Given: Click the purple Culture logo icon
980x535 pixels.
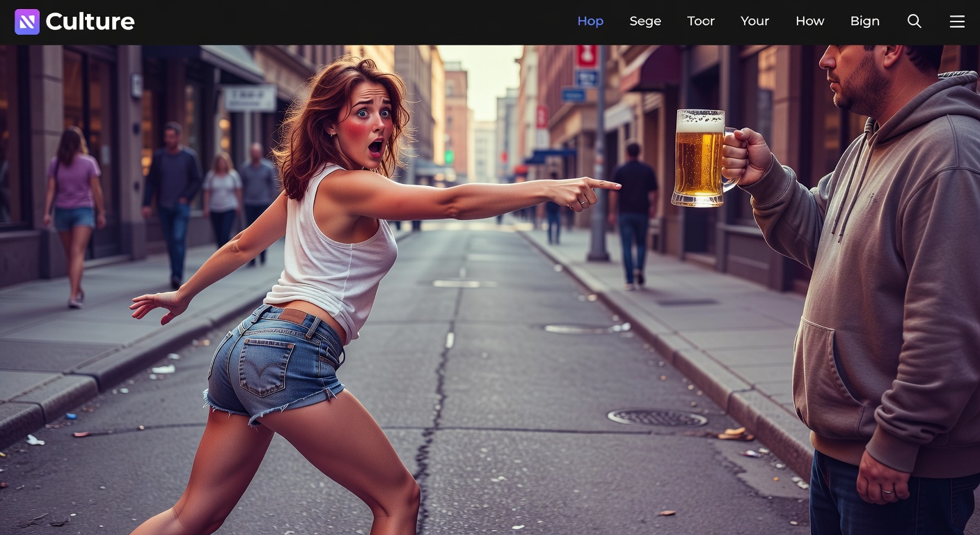Looking at the screenshot, I should 27,22.
